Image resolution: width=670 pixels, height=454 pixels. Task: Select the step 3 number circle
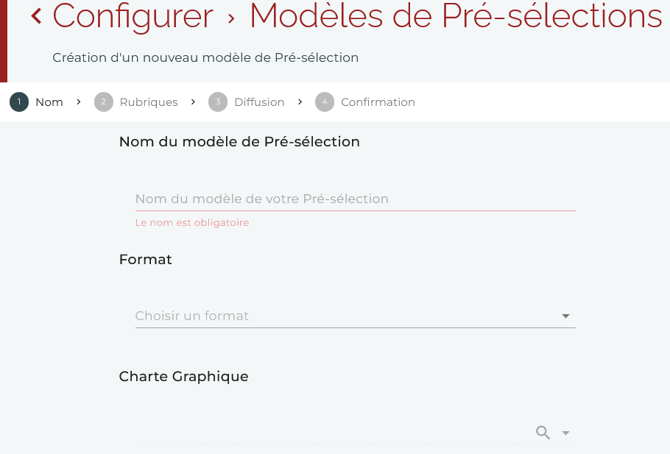coord(218,102)
